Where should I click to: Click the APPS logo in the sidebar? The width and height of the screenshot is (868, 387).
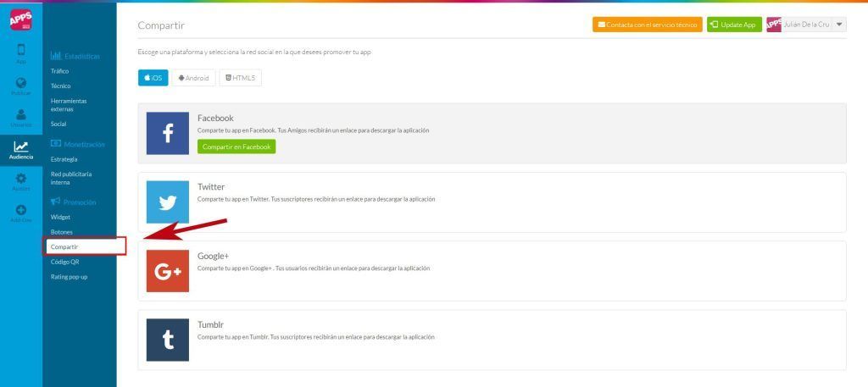tap(21, 20)
